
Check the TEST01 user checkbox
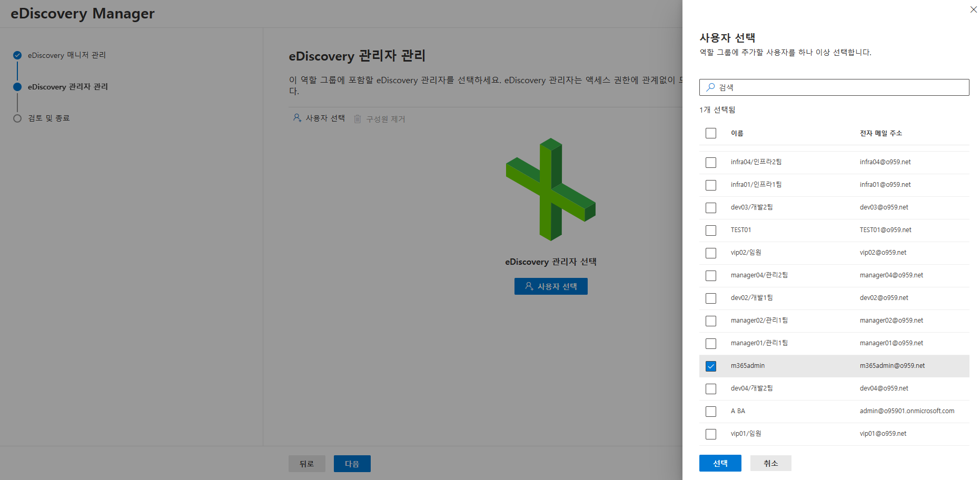[x=711, y=231]
